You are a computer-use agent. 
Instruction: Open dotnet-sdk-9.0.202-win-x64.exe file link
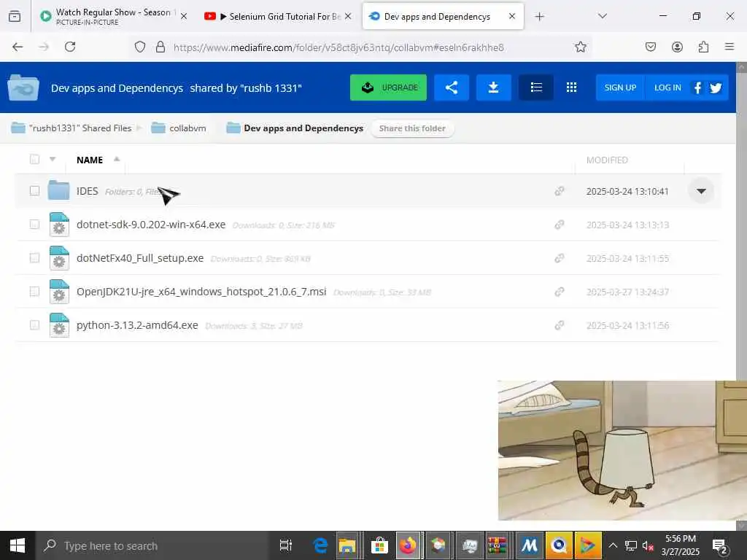(151, 225)
